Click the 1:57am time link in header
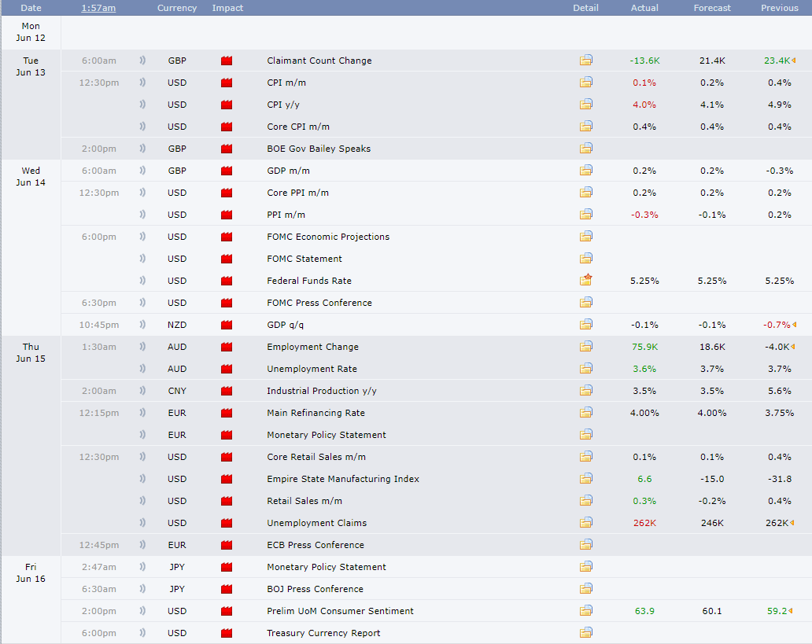812x644 pixels. (x=98, y=8)
